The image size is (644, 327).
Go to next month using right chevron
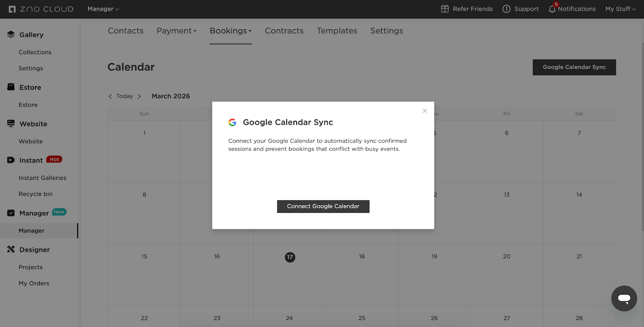tap(139, 96)
